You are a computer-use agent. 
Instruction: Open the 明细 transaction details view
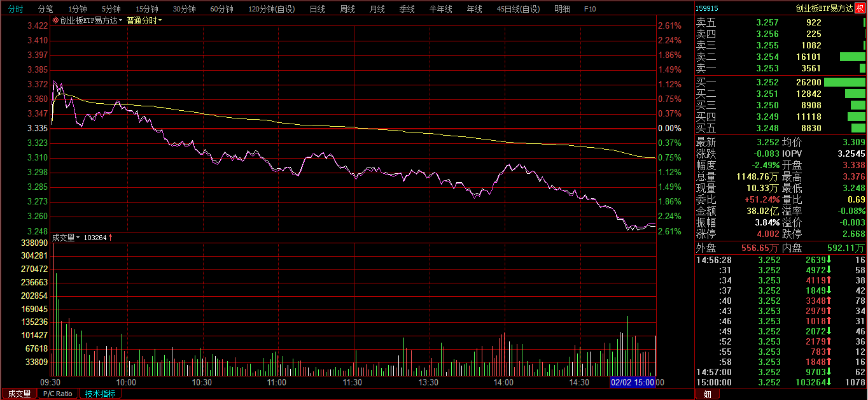click(x=563, y=9)
